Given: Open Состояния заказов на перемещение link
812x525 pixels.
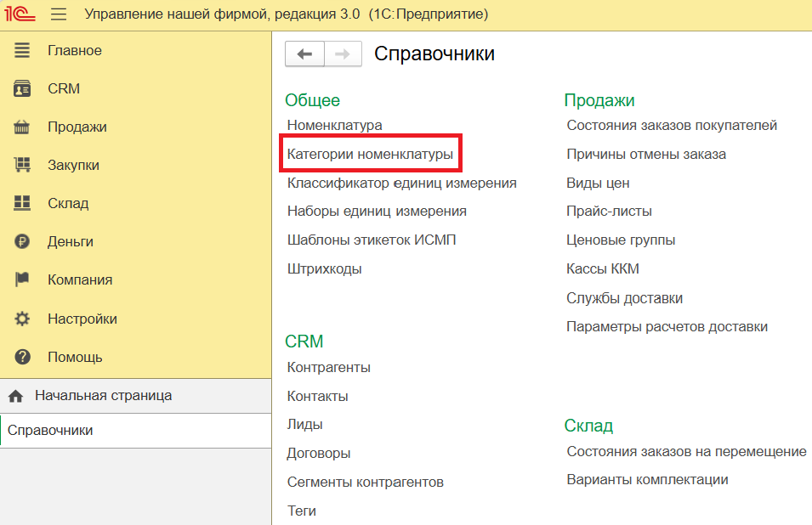Looking at the screenshot, I should (687, 452).
